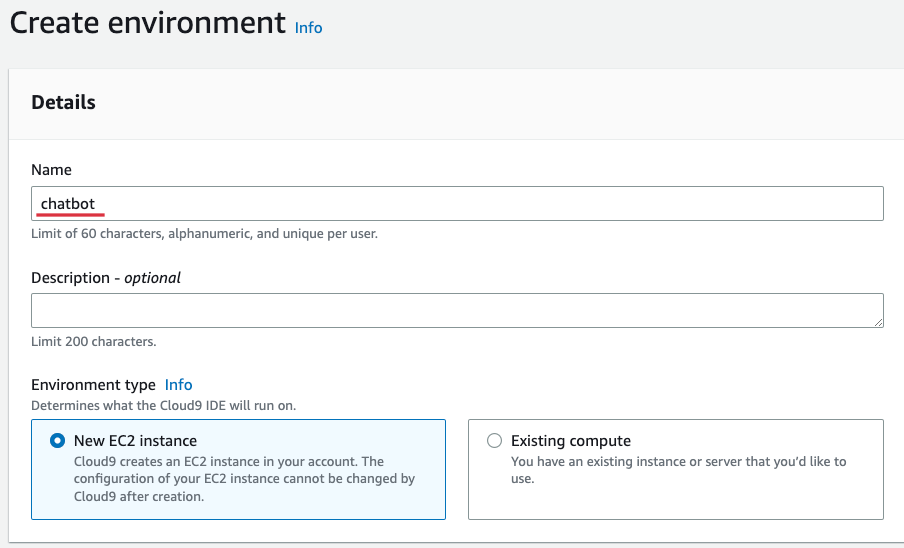
Task: Click empty area inside Existing compute card
Action: (x=700, y=503)
